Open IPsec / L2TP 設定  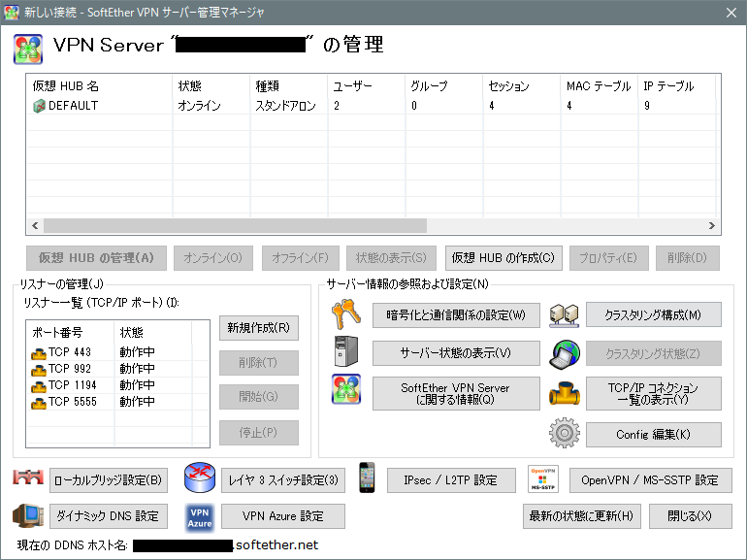[451, 480]
